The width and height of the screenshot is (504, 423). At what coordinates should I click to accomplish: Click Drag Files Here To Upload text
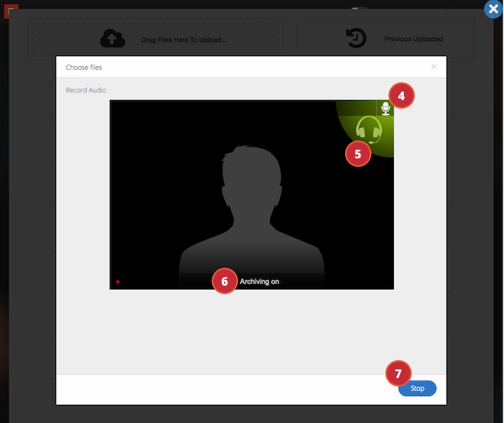[184, 40]
